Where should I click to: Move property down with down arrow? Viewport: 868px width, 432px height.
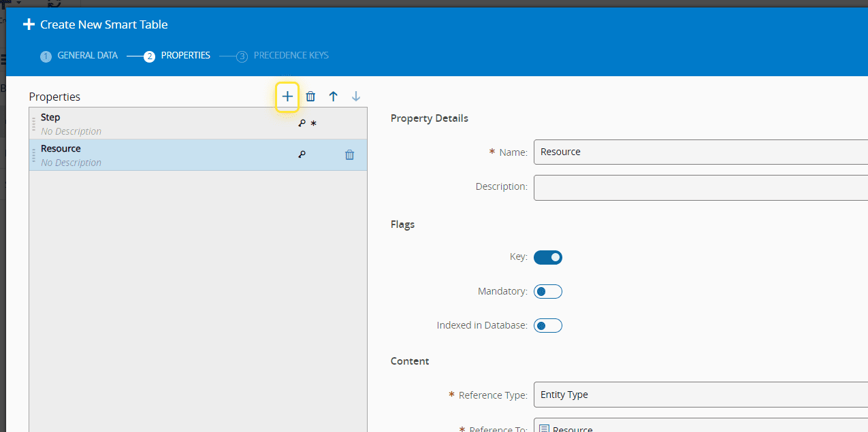(355, 97)
